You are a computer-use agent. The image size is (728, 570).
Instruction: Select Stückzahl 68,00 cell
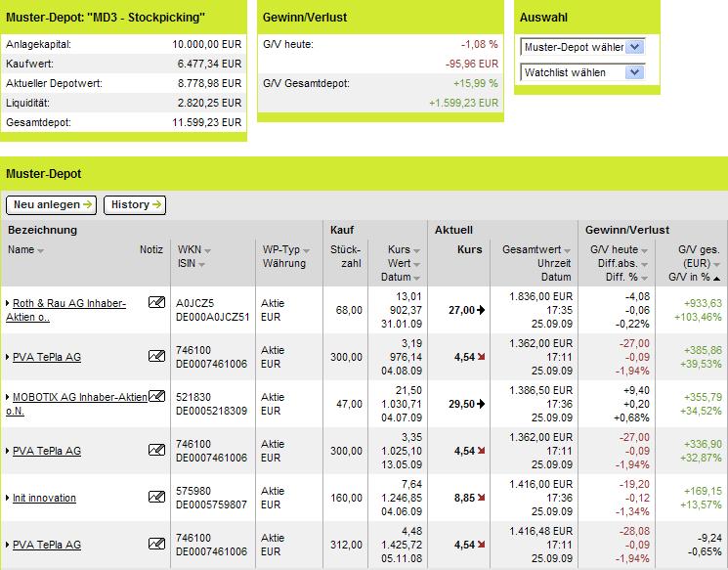(349, 310)
